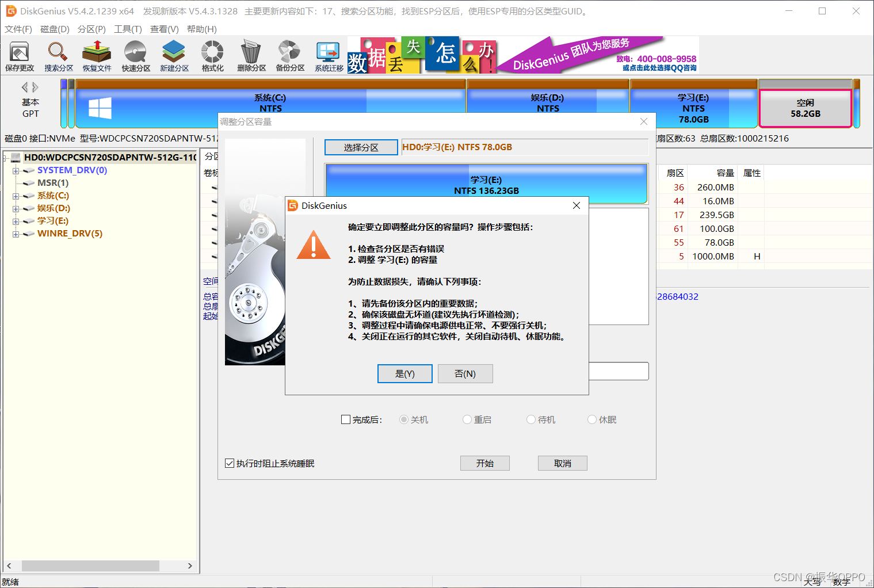Click the 新建分区 new partition icon

(x=174, y=56)
